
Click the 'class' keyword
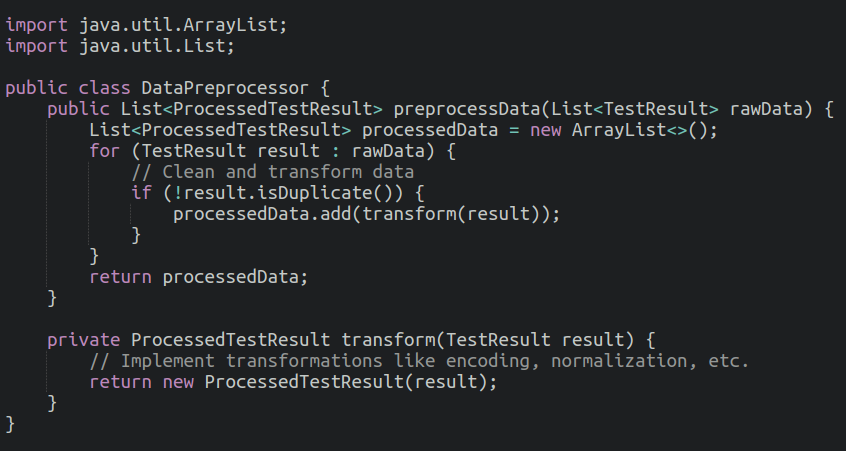point(105,87)
